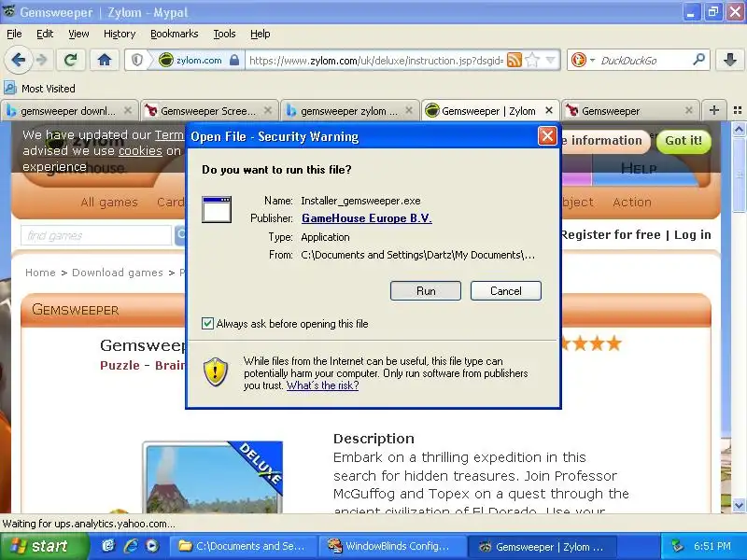Click the URL address field
The width and height of the screenshot is (747, 560).
click(376, 61)
